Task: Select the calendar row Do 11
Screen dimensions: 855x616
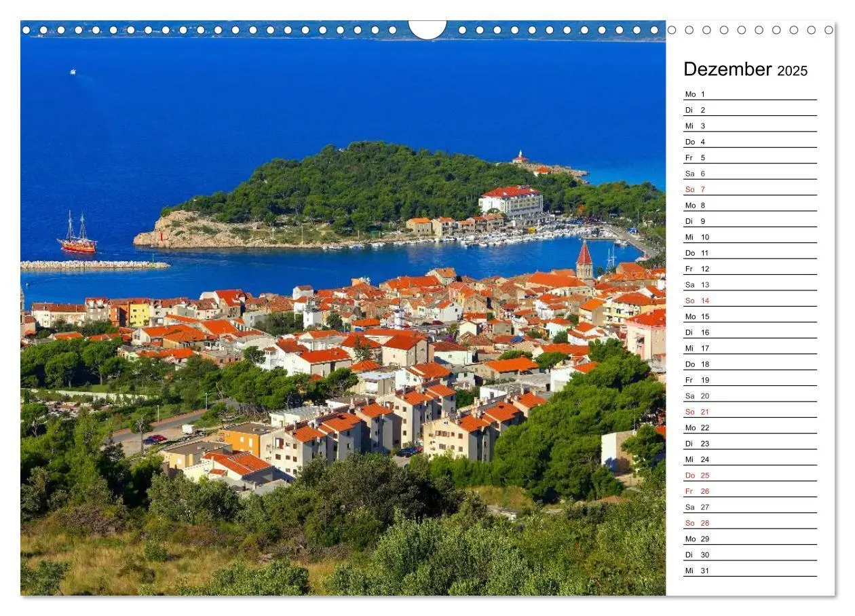Action: pyautogui.click(x=750, y=253)
